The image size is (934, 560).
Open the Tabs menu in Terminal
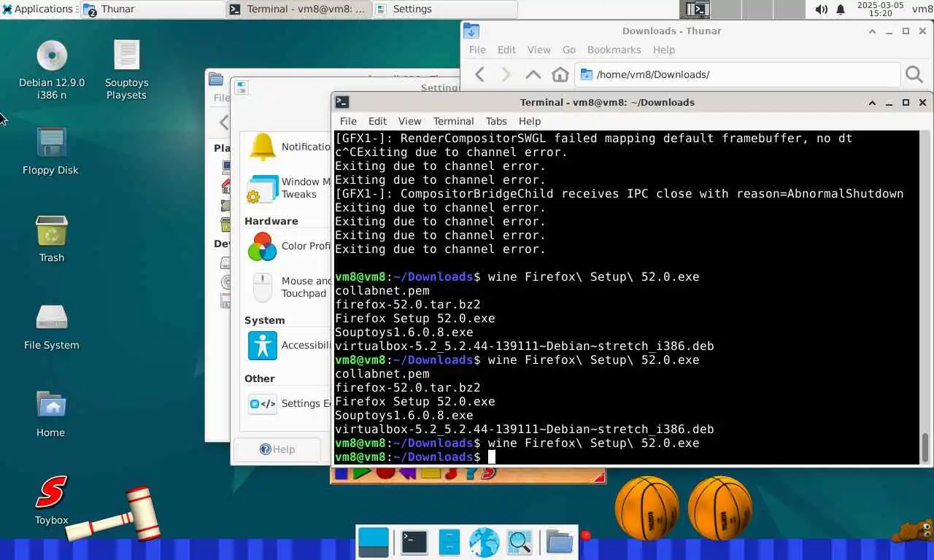(x=496, y=121)
